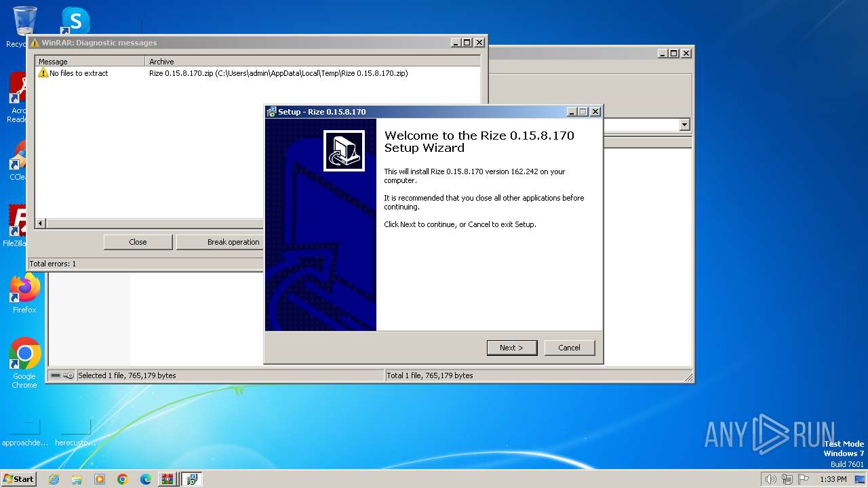The image size is (868, 488).
Task: Click 'Total errors: 1' status text
Action: pyautogui.click(x=53, y=264)
